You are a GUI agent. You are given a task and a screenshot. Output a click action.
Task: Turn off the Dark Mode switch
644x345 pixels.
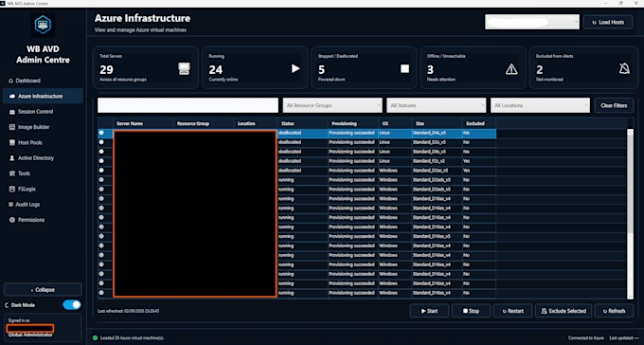(72, 305)
